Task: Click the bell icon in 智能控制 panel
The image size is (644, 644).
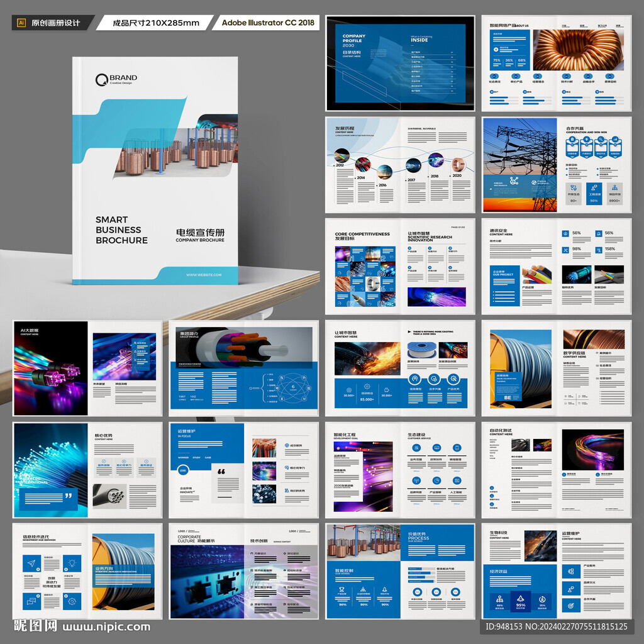Action: point(384,589)
